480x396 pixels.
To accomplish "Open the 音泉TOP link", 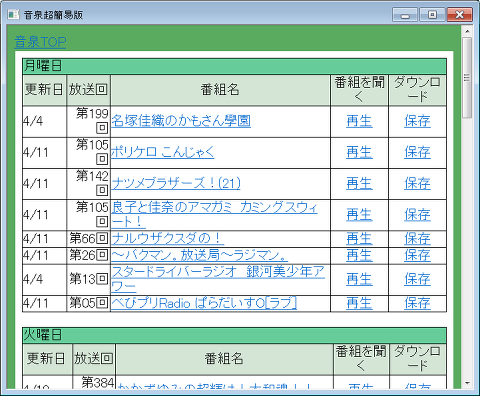I will coord(40,42).
